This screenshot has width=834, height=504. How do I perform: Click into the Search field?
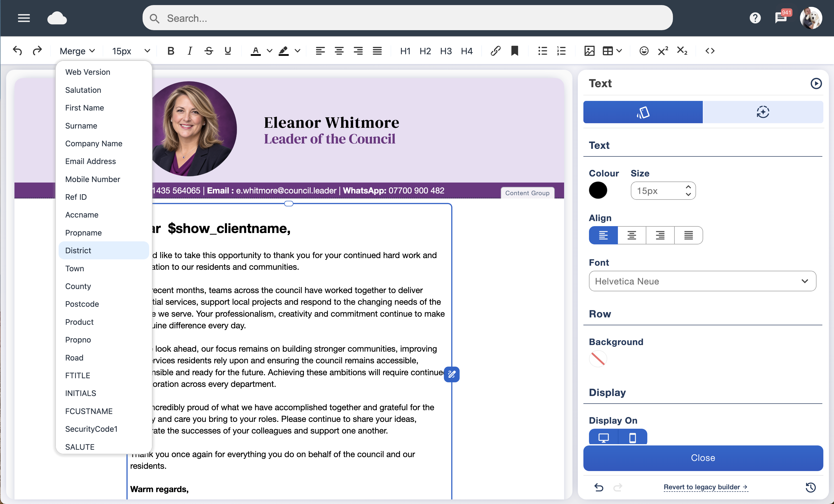point(407,18)
